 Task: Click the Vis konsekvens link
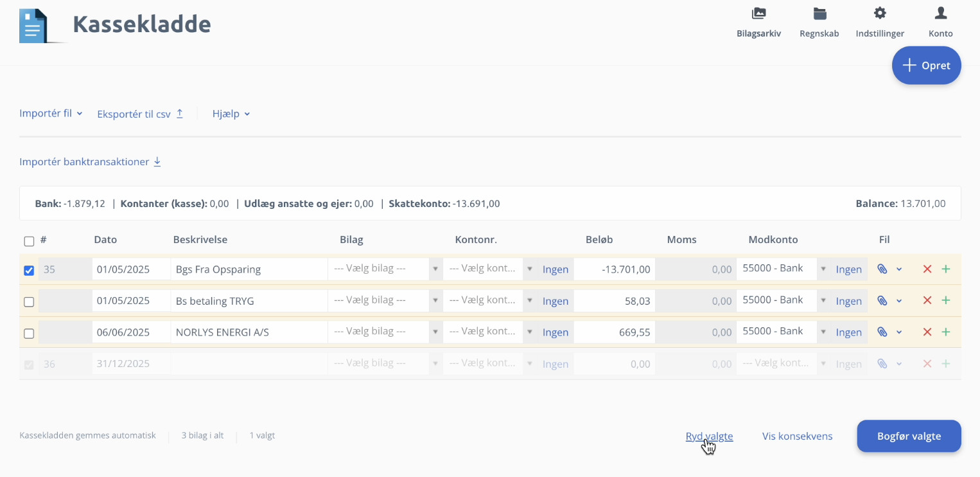tap(797, 437)
